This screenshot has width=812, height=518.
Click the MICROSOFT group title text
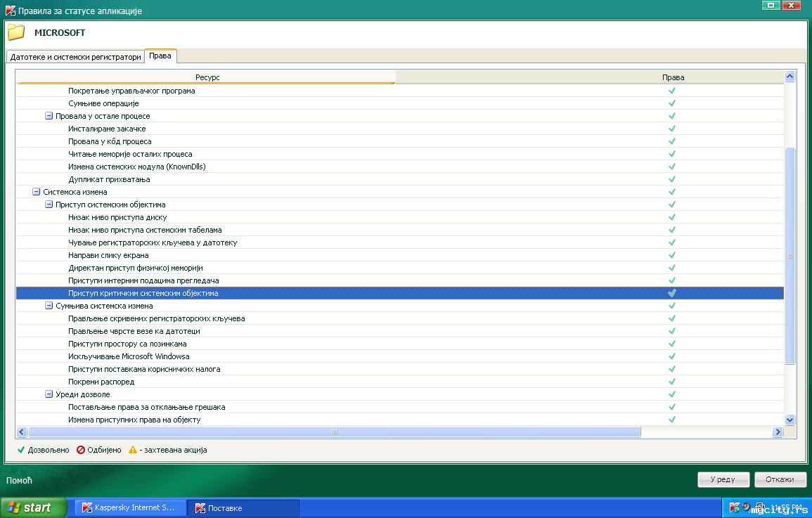click(x=60, y=32)
